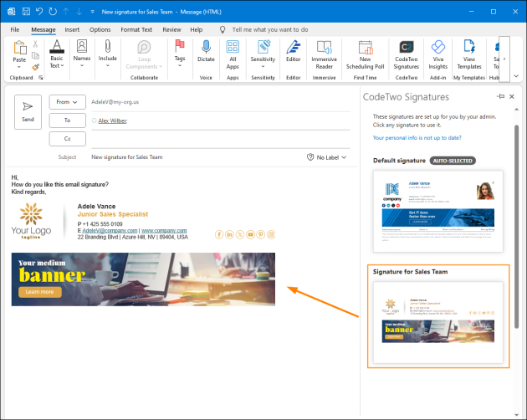
Task: Open Viva Insights add-in
Action: click(438, 55)
